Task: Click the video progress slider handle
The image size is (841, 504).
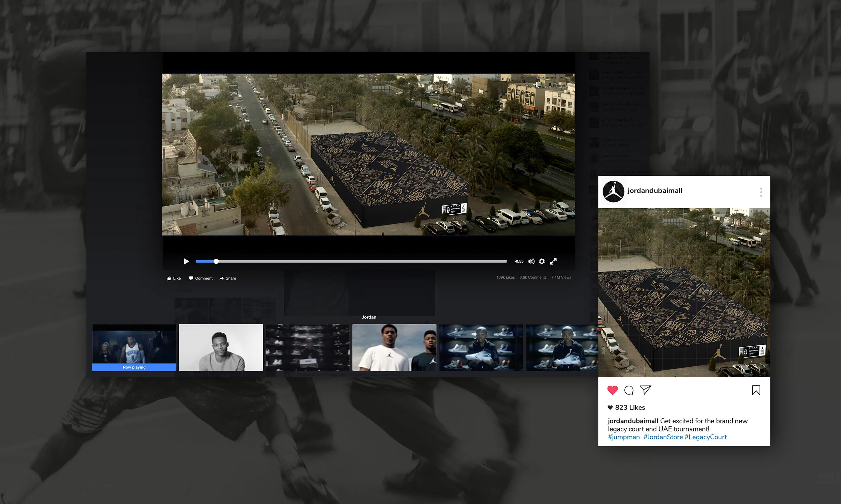Action: coord(216,261)
